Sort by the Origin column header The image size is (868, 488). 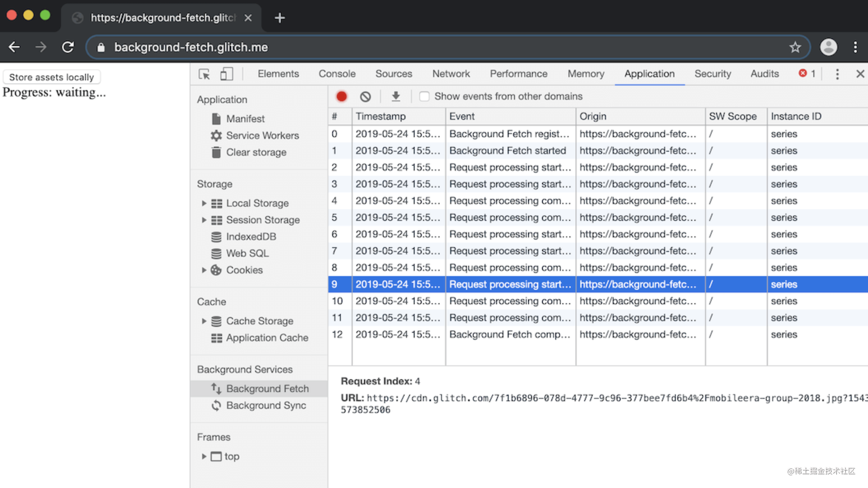[640, 116]
